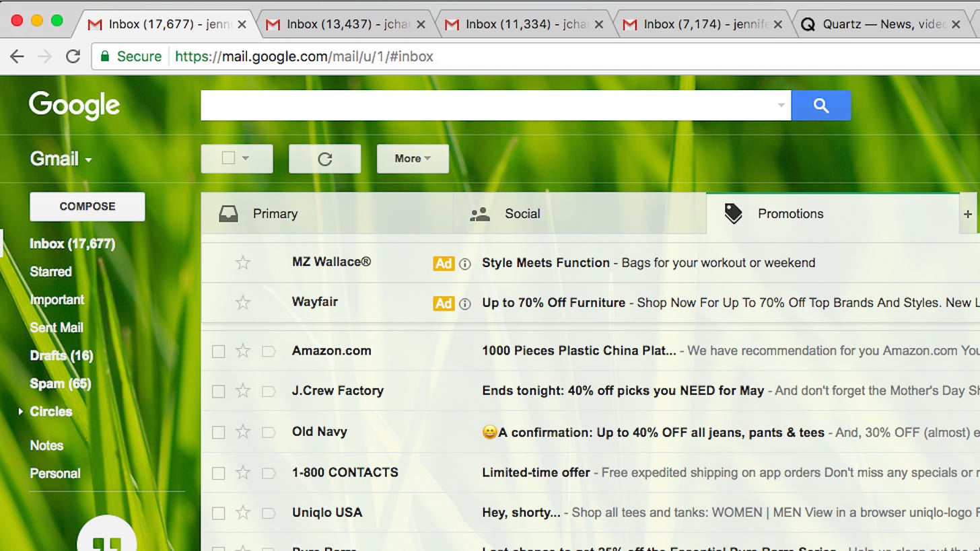Viewport: 980px width, 551px height.
Task: Mark J.Crew Factory email as important
Action: click(x=269, y=392)
